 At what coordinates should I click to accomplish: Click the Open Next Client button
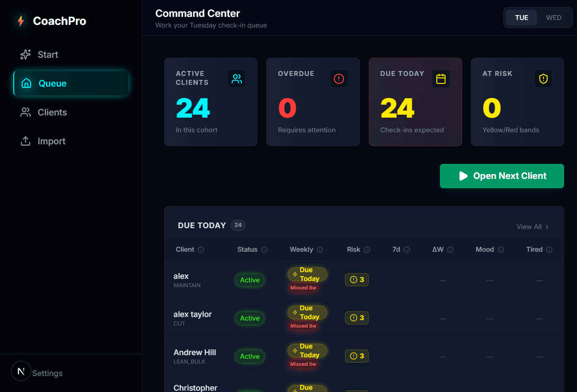pyautogui.click(x=502, y=176)
